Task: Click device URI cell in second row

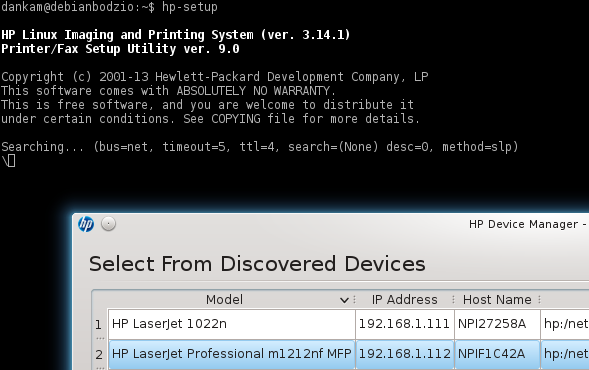Action: pyautogui.click(x=565, y=354)
